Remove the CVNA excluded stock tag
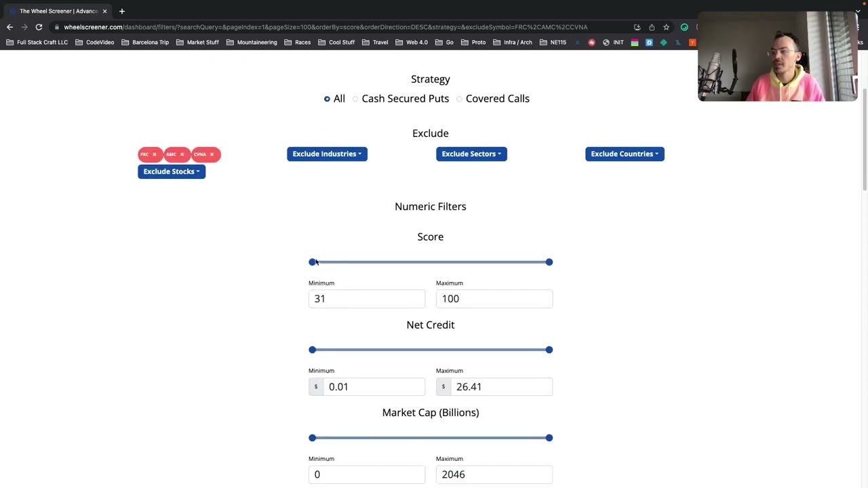Screen dimensions: 868x488 [x=212, y=155]
